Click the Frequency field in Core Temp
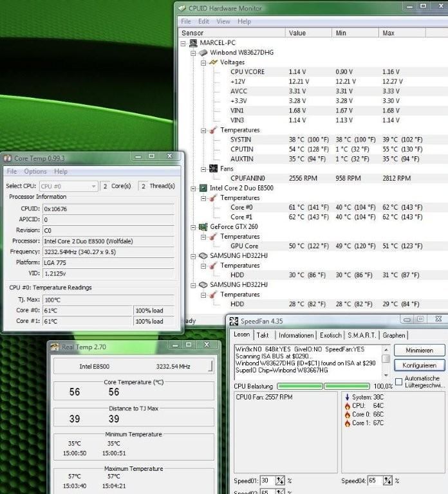 [x=108, y=252]
